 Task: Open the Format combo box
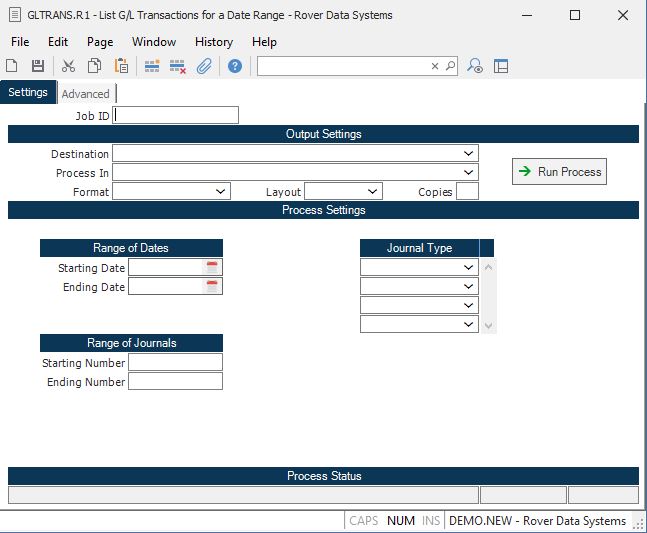click(221, 191)
